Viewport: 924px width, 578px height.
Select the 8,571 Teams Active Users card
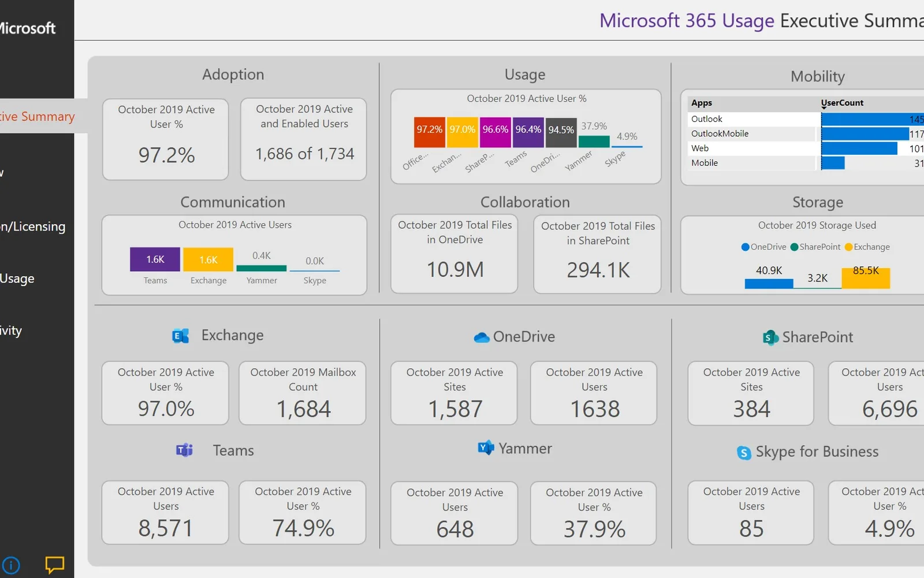166,513
